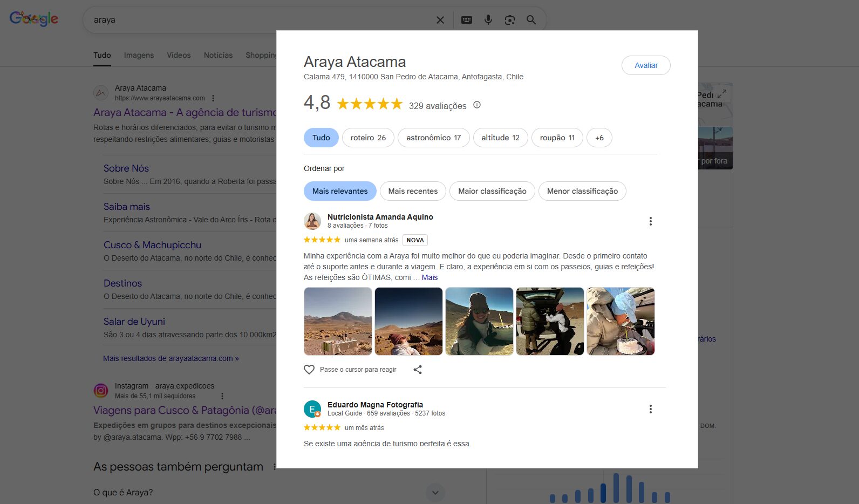Start voice search with the microphone icon
The width and height of the screenshot is (859, 504).
pos(488,20)
